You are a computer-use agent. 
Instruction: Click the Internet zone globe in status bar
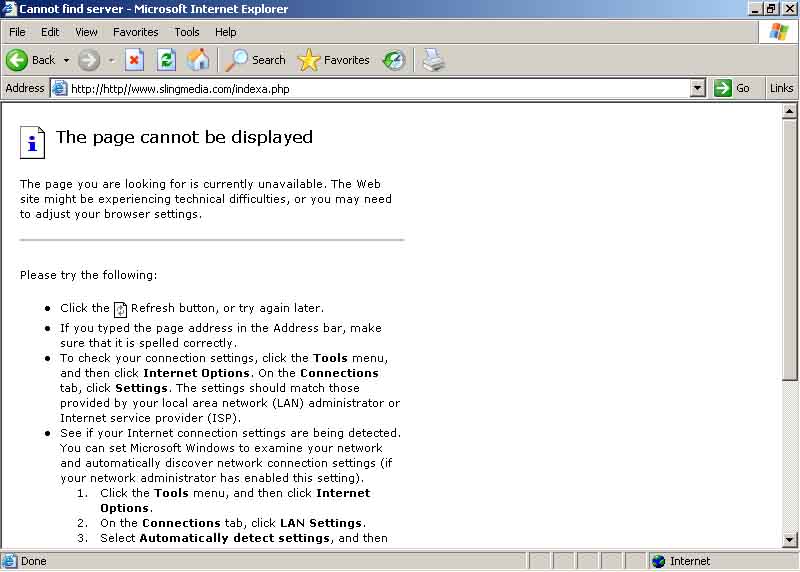pos(659,561)
